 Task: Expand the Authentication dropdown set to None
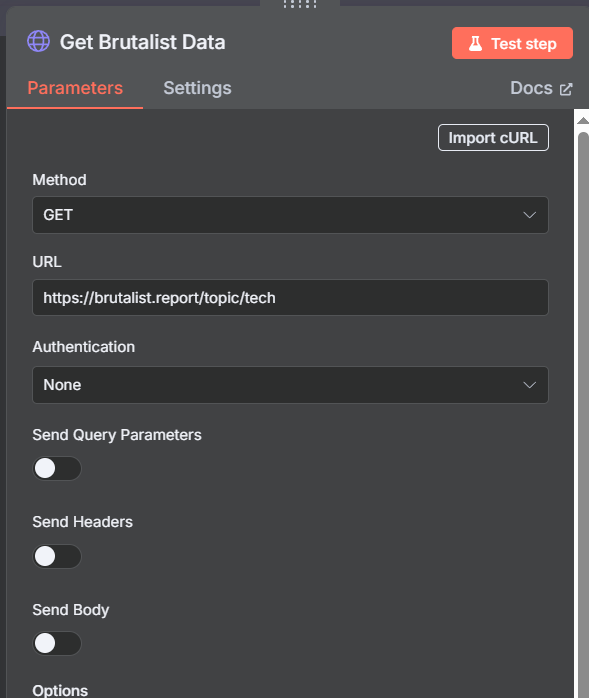290,385
